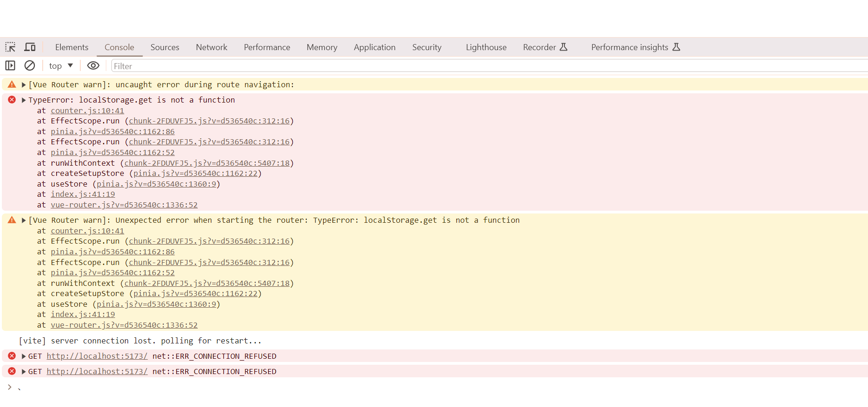Toggle the device toolbar icon
868x407 pixels.
30,47
